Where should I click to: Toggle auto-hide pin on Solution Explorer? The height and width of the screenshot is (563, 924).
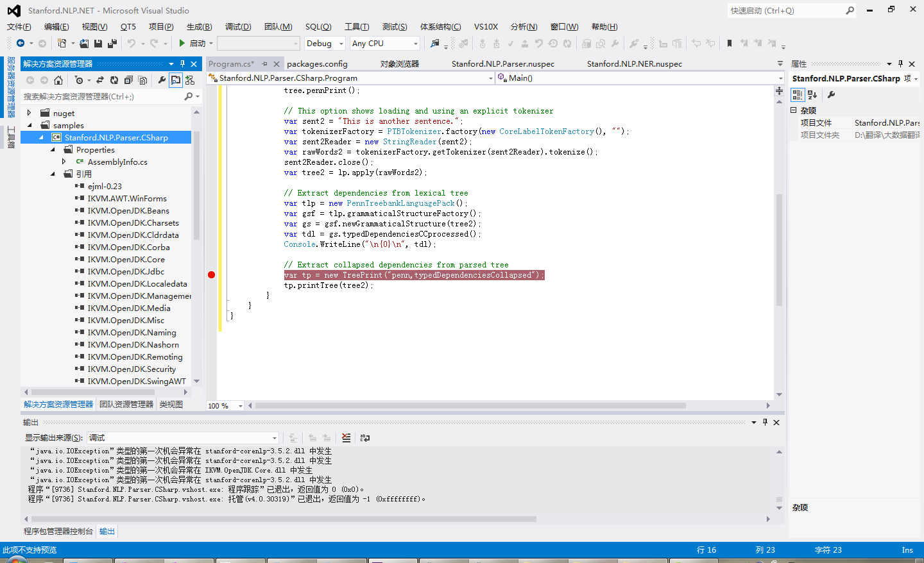pos(182,63)
